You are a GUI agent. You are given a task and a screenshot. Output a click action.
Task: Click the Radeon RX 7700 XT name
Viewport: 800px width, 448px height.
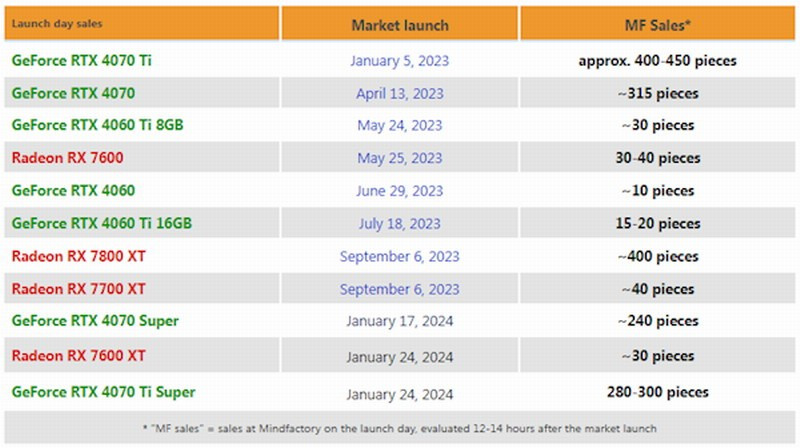(79, 289)
